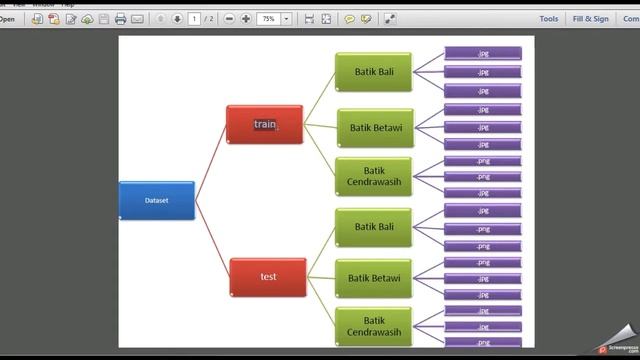Switch to read mode with the expand arrows icon
Image resolution: width=640 pixels, height=360 pixels.
390,19
